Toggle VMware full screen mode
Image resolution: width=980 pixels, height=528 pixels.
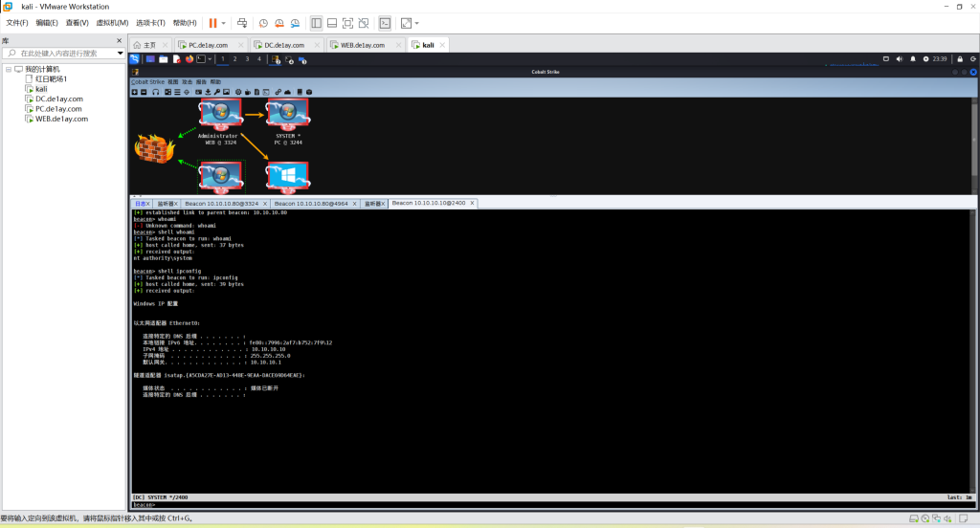click(347, 23)
